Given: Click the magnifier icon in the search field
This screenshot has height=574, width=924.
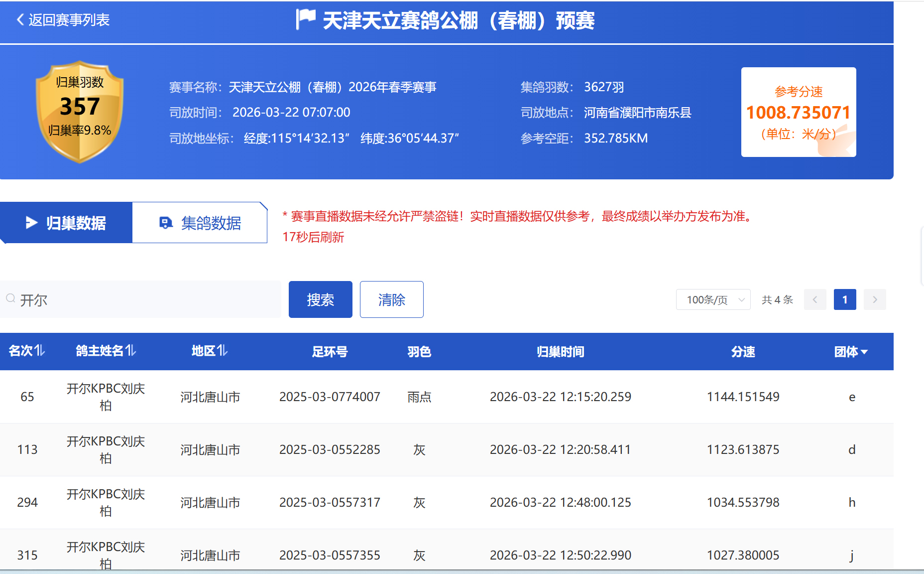Looking at the screenshot, I should 10,298.
